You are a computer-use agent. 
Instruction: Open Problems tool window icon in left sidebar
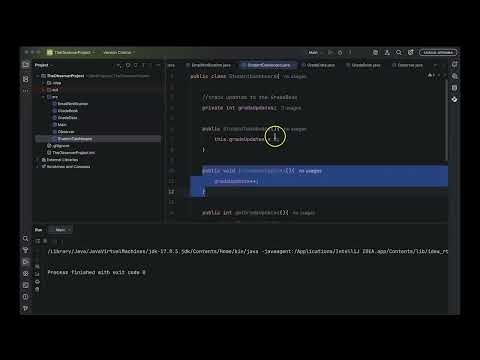pos(26,297)
